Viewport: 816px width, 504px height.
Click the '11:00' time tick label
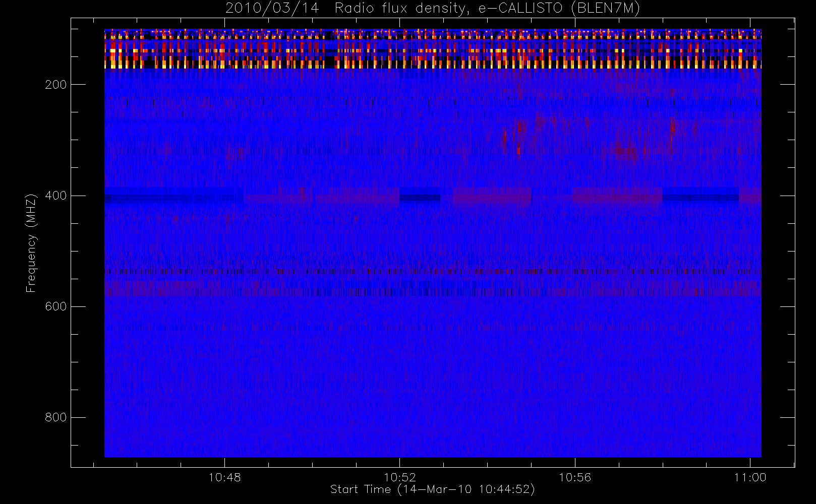pos(750,477)
